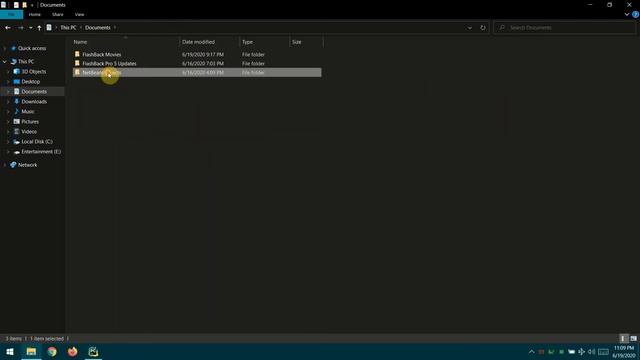Viewport: 640px width, 360px height.
Task: Click the New folder quick access icon
Action: pyautogui.click(x=24, y=5)
